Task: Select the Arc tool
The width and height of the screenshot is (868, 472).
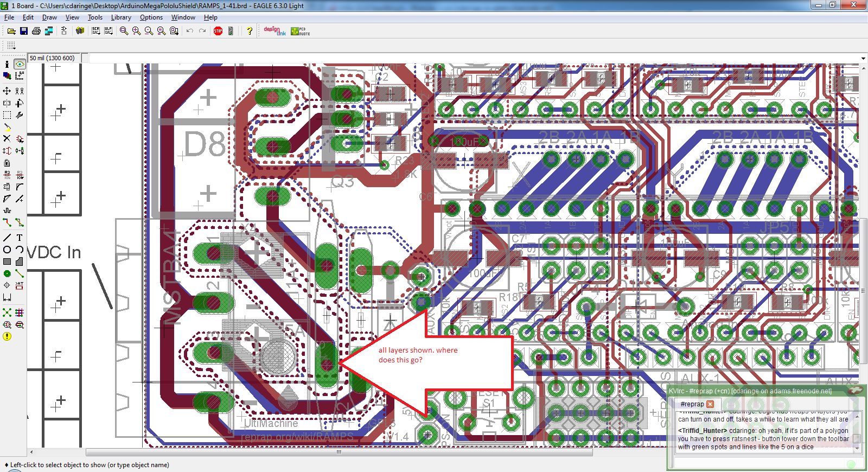Action: pos(20,250)
